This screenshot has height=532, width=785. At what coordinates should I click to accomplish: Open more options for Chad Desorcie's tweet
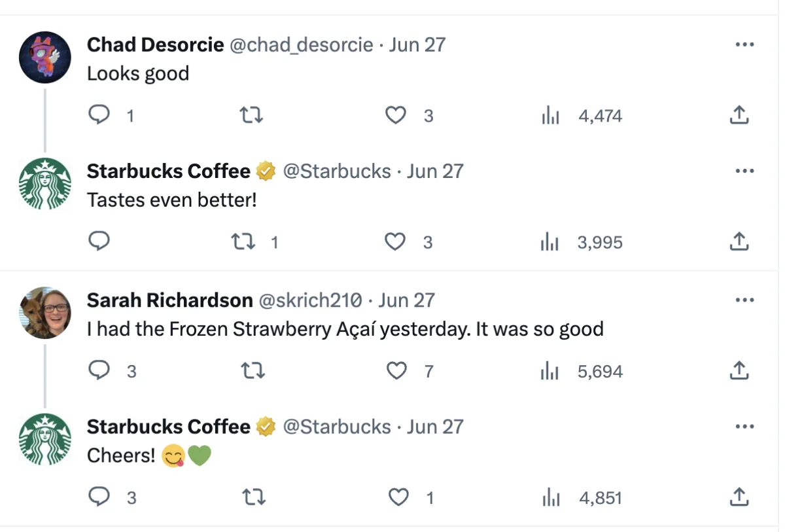click(744, 45)
